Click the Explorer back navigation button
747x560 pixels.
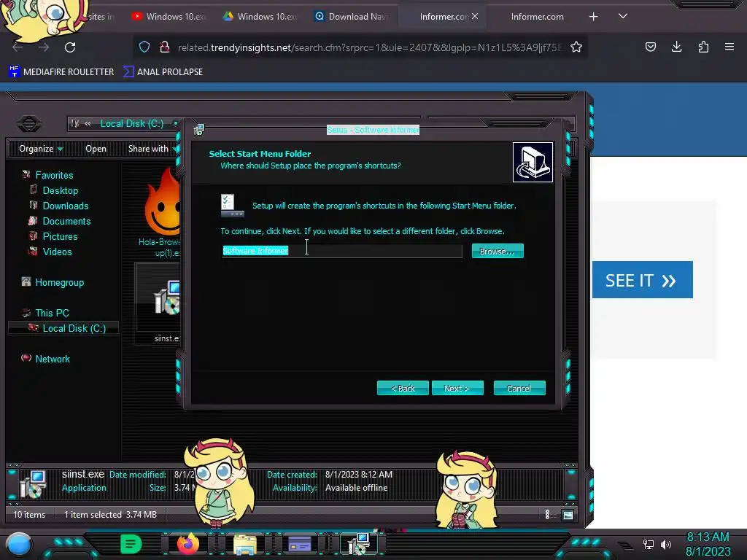click(x=28, y=124)
